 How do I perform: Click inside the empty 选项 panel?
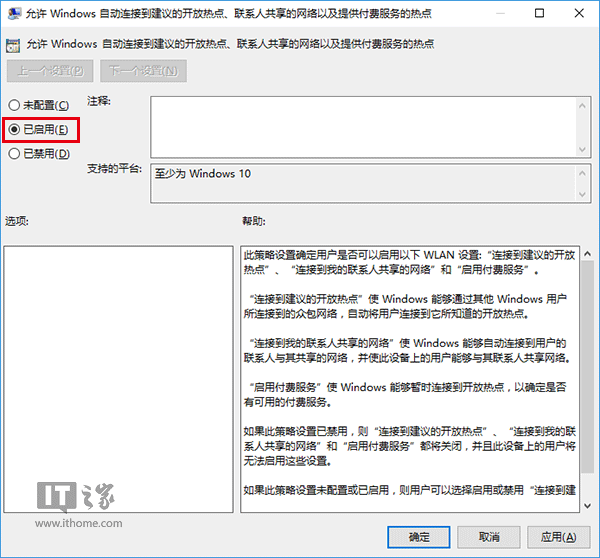(x=117, y=378)
